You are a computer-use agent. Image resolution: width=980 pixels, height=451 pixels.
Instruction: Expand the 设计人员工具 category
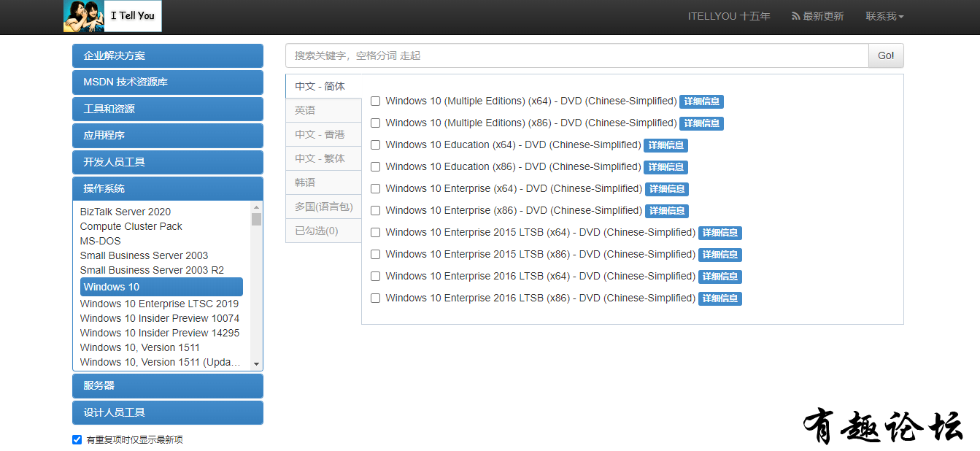168,412
